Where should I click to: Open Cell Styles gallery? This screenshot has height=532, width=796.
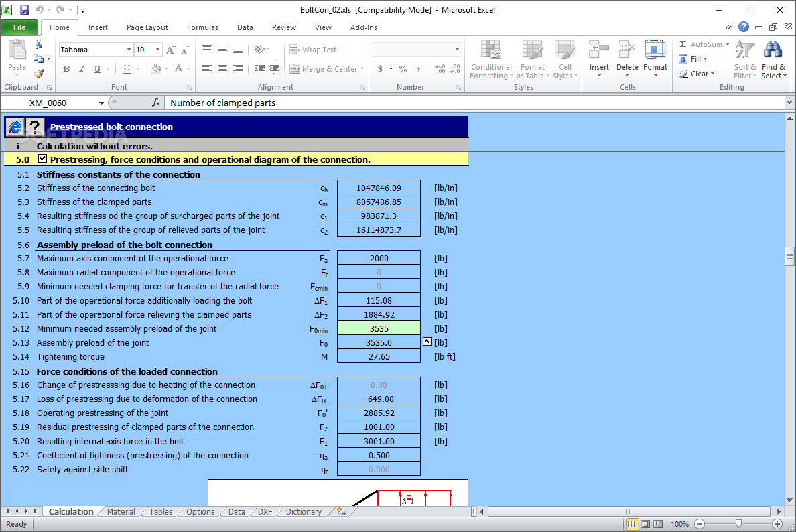tap(565, 60)
